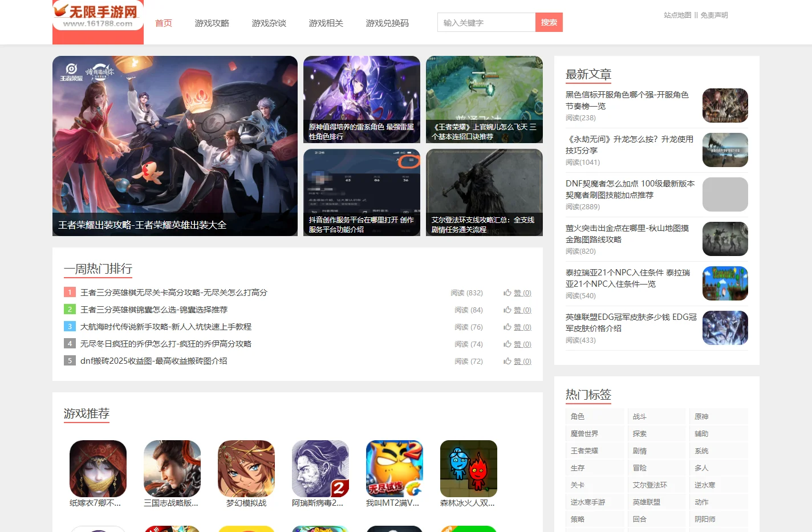
Task: Select the 角色 hot tag
Action: [x=595, y=417]
